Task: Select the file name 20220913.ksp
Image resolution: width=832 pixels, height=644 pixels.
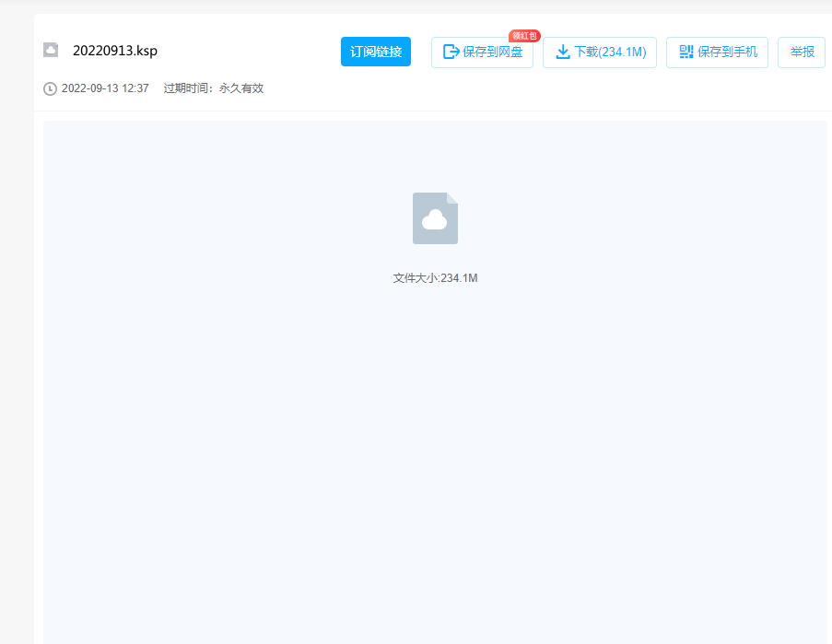Action: tap(115, 51)
